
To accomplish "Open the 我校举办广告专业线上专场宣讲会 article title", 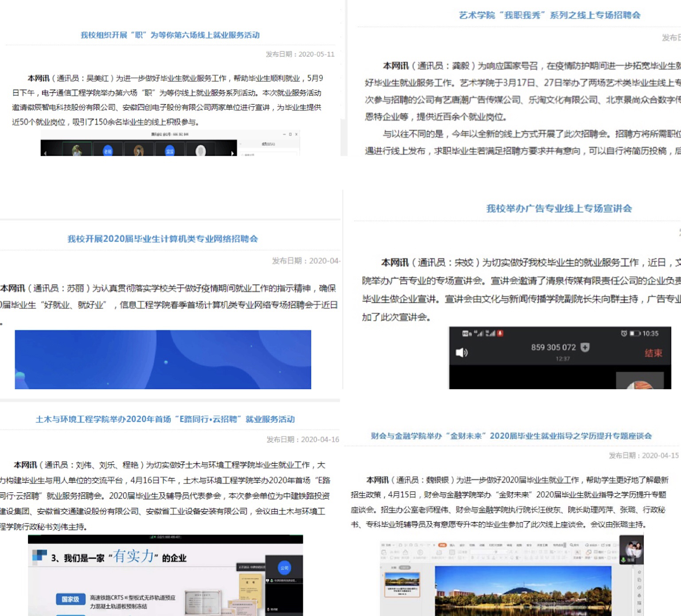I will pyautogui.click(x=559, y=208).
